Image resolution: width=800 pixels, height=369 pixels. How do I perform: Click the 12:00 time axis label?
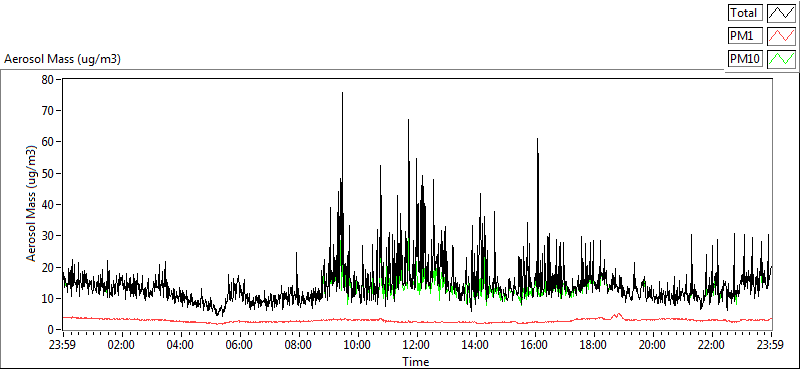click(417, 345)
